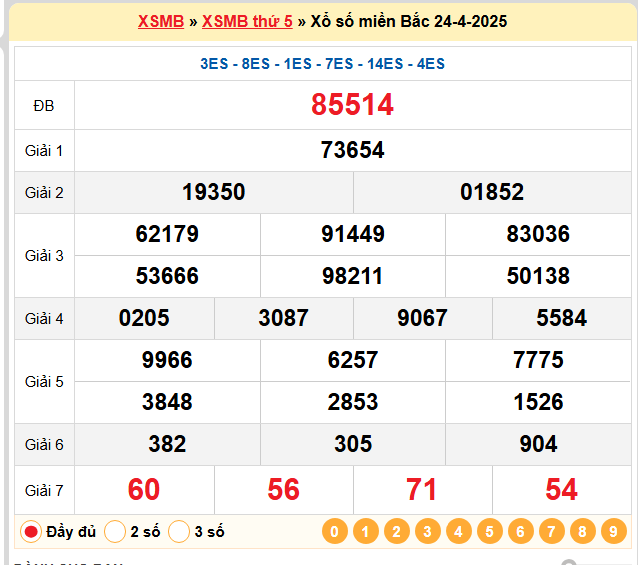The height and width of the screenshot is (565, 638).
Task: Click the Giải 4 number 5584
Action: (x=562, y=318)
